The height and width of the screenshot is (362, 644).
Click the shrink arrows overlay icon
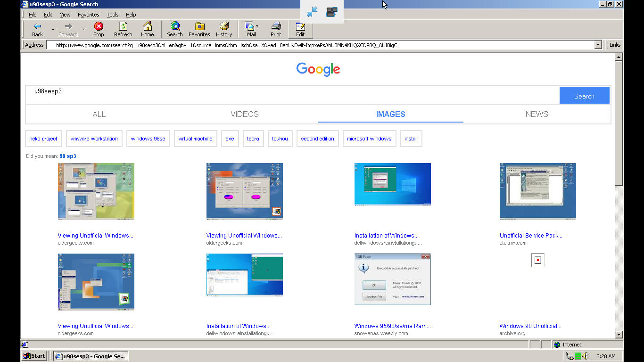pos(312,12)
